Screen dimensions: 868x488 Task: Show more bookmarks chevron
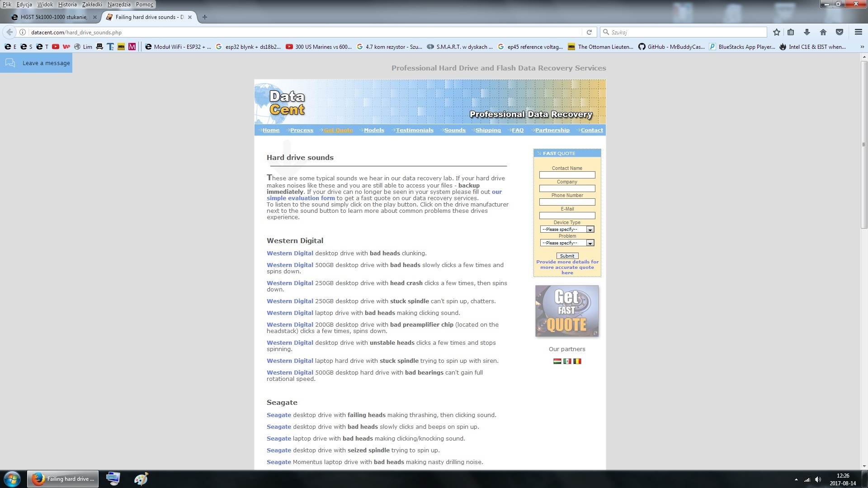tap(862, 47)
